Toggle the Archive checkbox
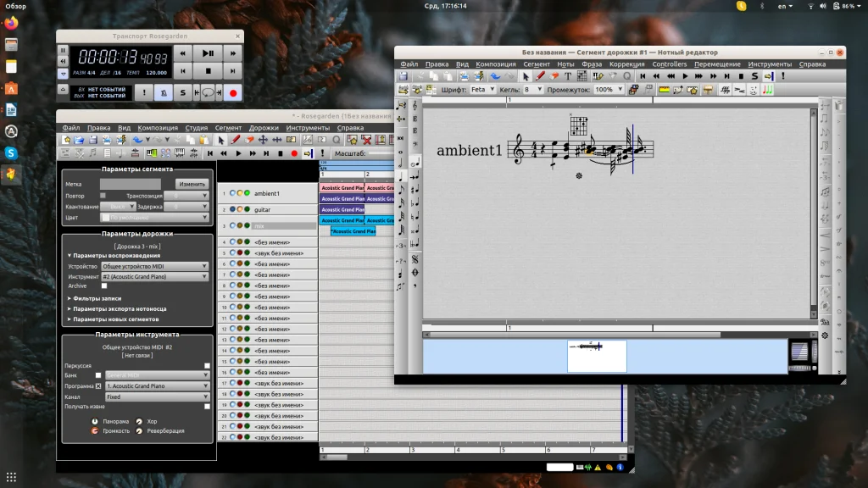The width and height of the screenshot is (868, 488). point(103,286)
